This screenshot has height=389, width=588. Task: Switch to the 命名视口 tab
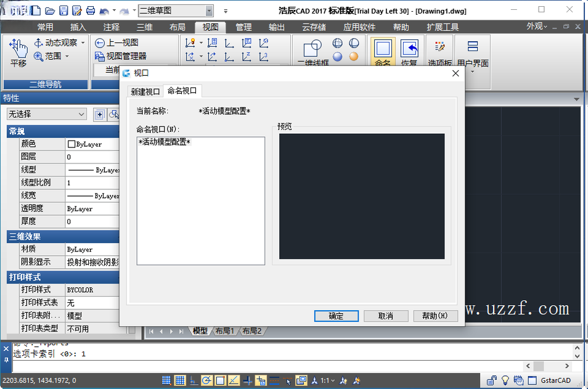[x=182, y=91]
